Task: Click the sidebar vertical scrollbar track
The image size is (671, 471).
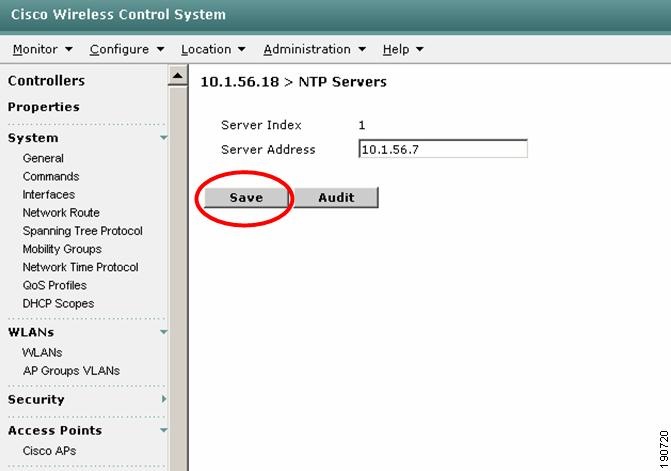Action: pyautogui.click(x=178, y=278)
